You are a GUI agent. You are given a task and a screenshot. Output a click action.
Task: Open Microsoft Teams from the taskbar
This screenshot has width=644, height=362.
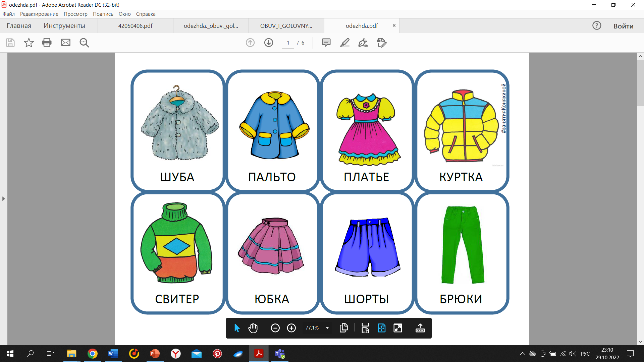tap(280, 354)
